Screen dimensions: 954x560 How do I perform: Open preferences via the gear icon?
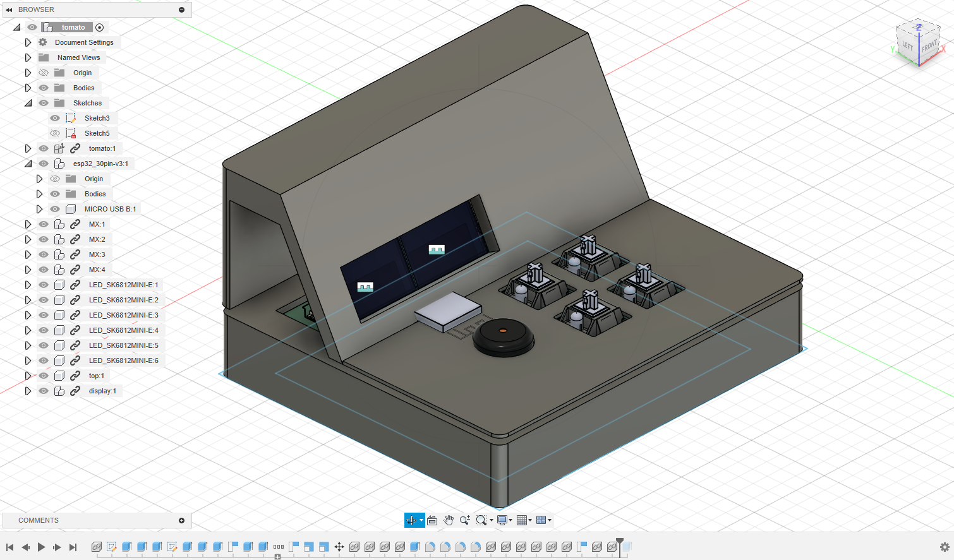tap(946, 547)
